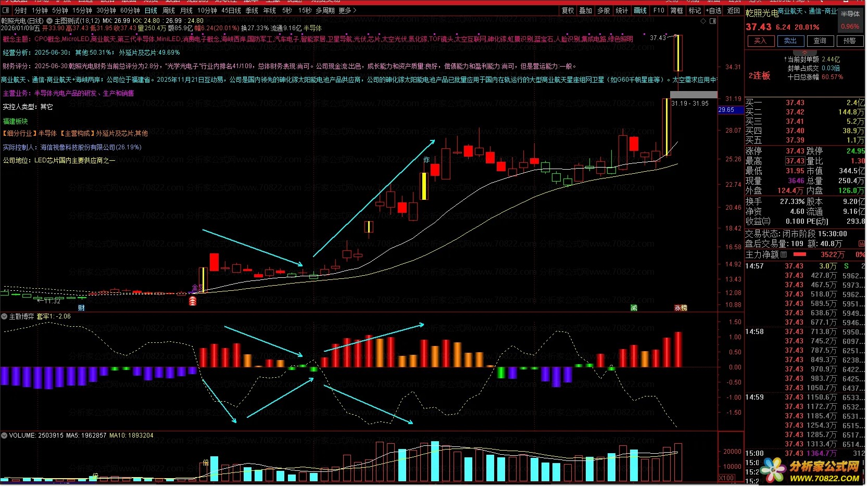Click the 标记 mark button
Screen dimensions: 868x487
point(695,10)
